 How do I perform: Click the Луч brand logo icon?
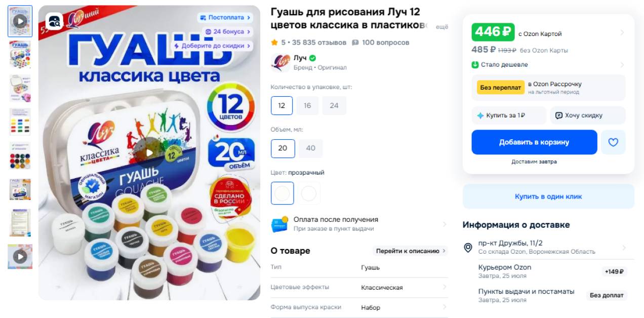tap(280, 63)
